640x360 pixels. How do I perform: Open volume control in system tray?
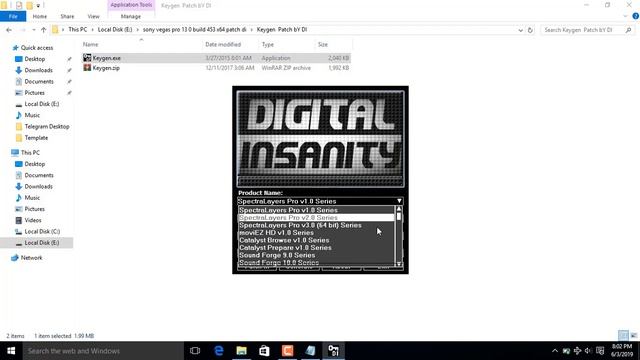[x=588, y=351]
